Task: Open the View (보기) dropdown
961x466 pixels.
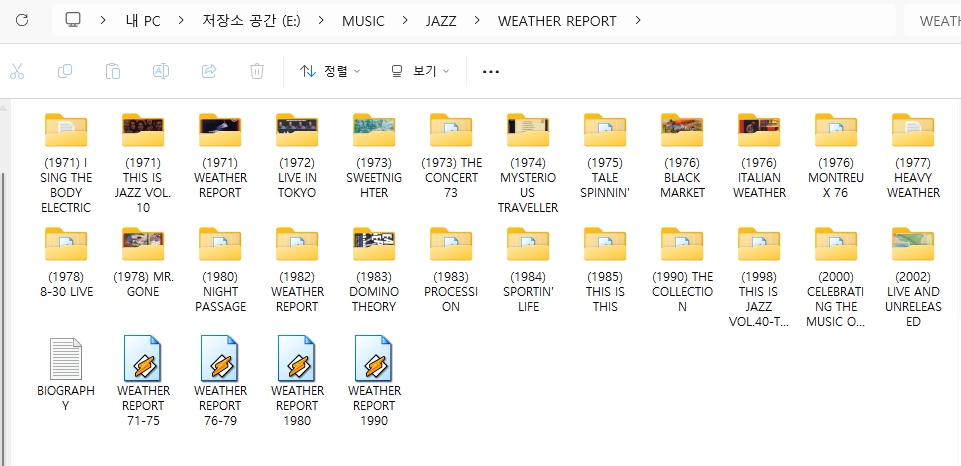Action: tap(420, 71)
